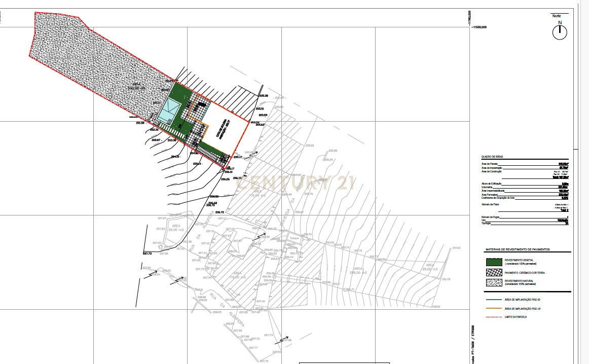Click the red dashed Limite da Parcela line sample
This screenshot has width=589, height=364.
tap(494, 317)
